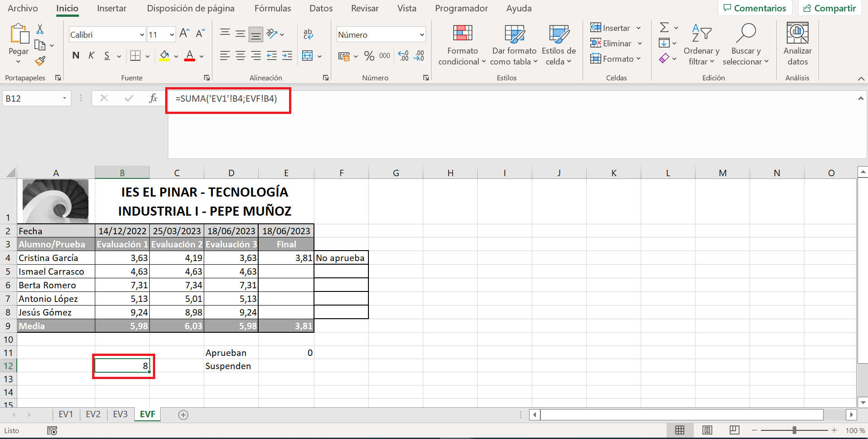Open the Fórmulas ribbon tab

pos(273,8)
